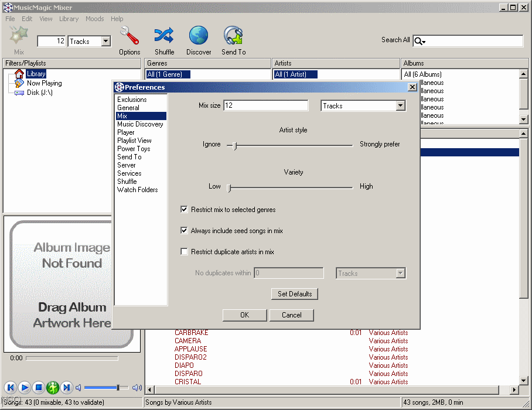The height and width of the screenshot is (410, 532).
Task: Select the Library home icon
Action: (x=19, y=74)
